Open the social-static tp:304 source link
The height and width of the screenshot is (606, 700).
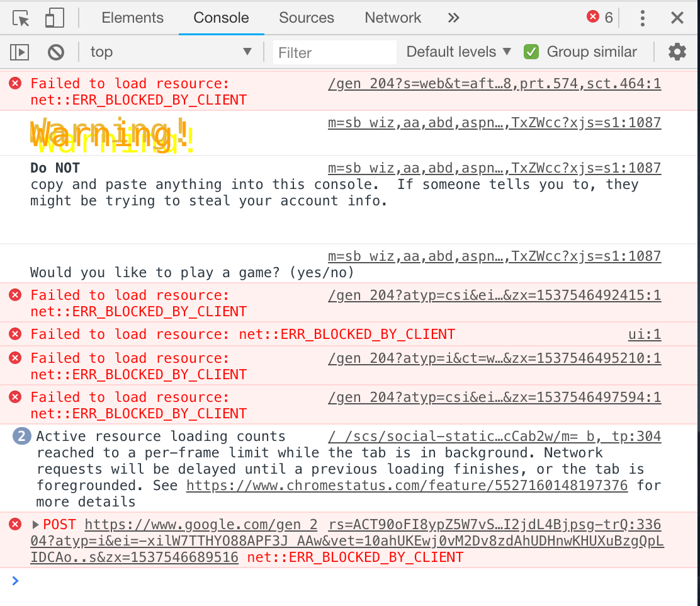point(494,436)
